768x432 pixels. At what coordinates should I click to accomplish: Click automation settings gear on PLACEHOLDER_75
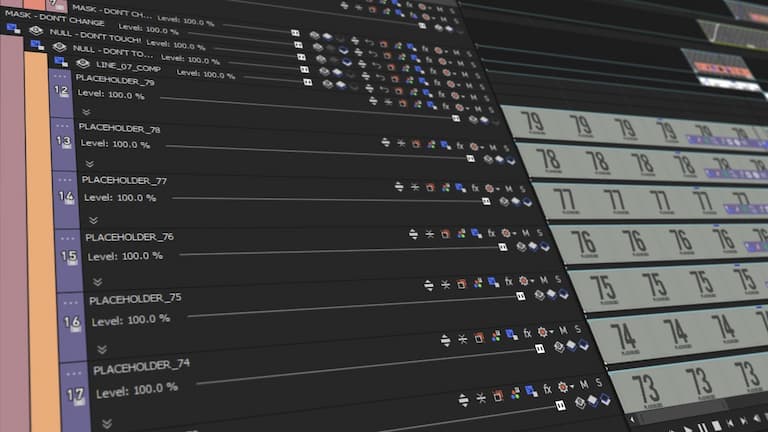pos(523,281)
